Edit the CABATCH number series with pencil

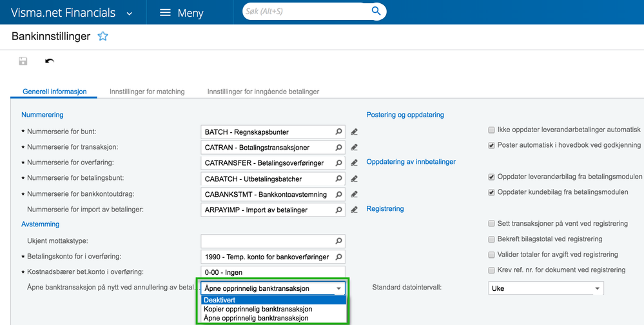354,179
